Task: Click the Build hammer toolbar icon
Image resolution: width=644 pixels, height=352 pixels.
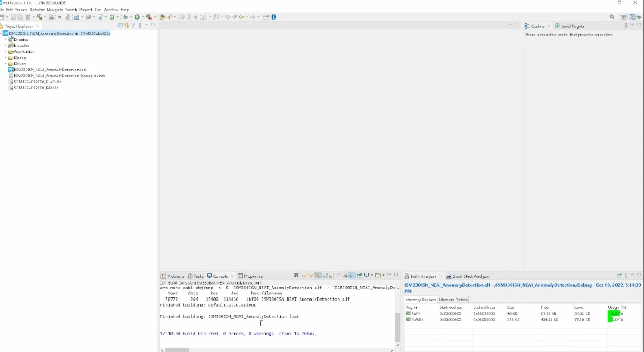Action: point(39,17)
